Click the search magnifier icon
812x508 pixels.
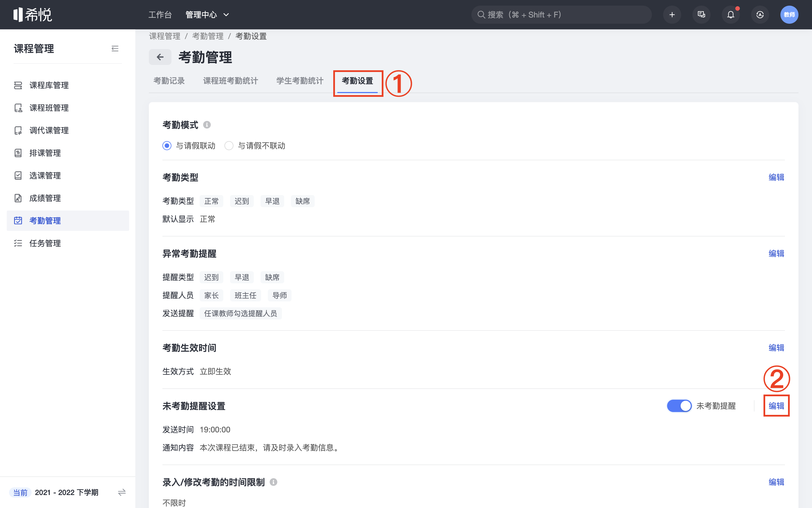[x=481, y=15]
